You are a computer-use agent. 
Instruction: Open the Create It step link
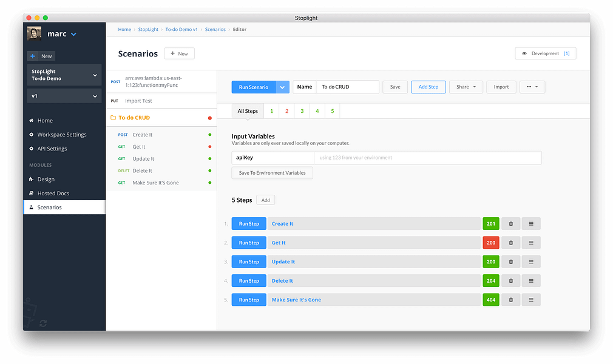[282, 224]
